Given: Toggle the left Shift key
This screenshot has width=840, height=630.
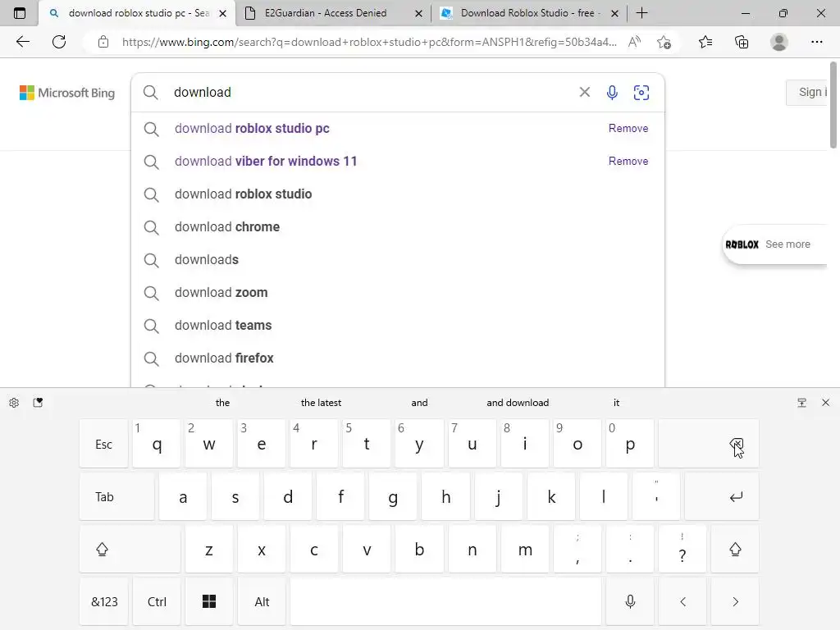Looking at the screenshot, I should pyautogui.click(x=129, y=549).
